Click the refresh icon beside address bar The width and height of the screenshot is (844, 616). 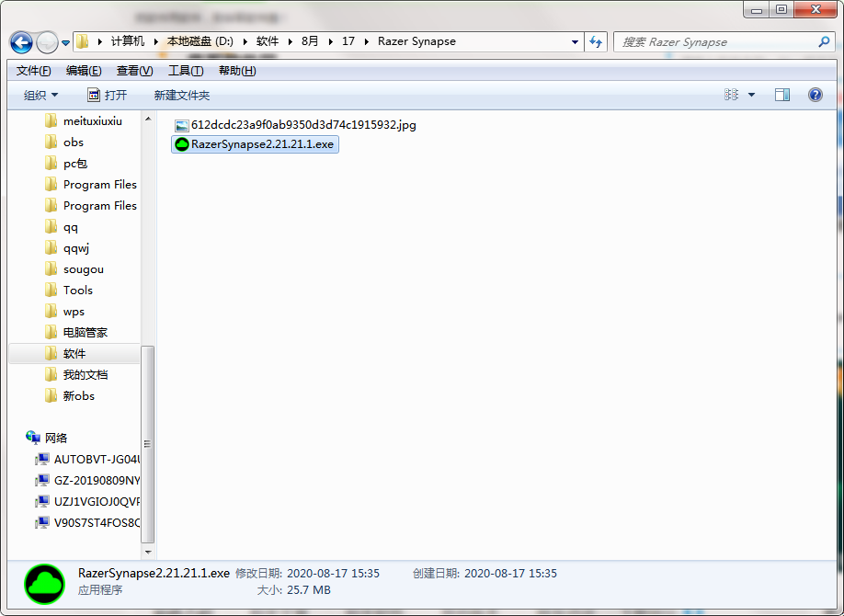click(x=596, y=41)
